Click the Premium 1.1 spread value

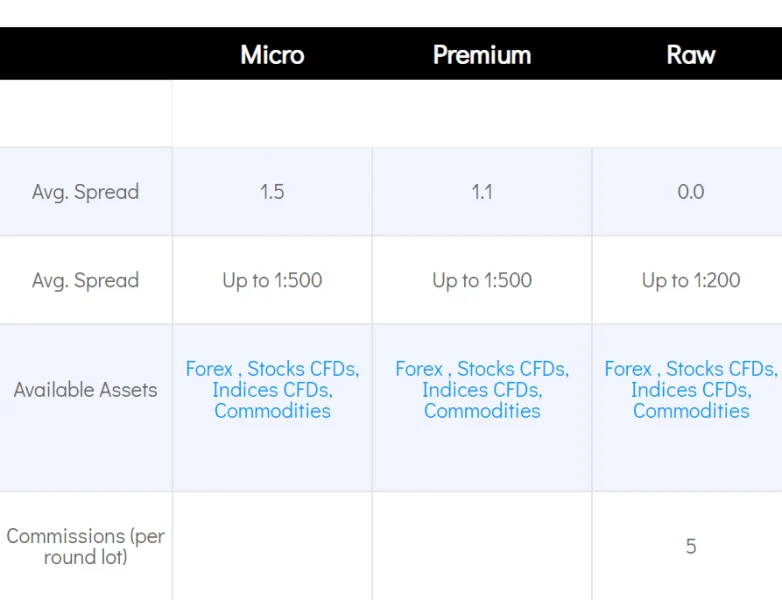point(481,192)
